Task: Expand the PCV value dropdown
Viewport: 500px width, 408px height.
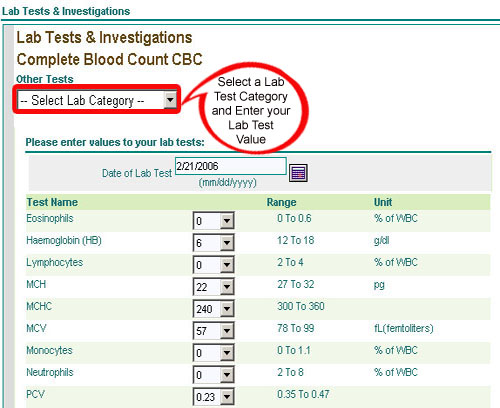Action: (x=213, y=397)
